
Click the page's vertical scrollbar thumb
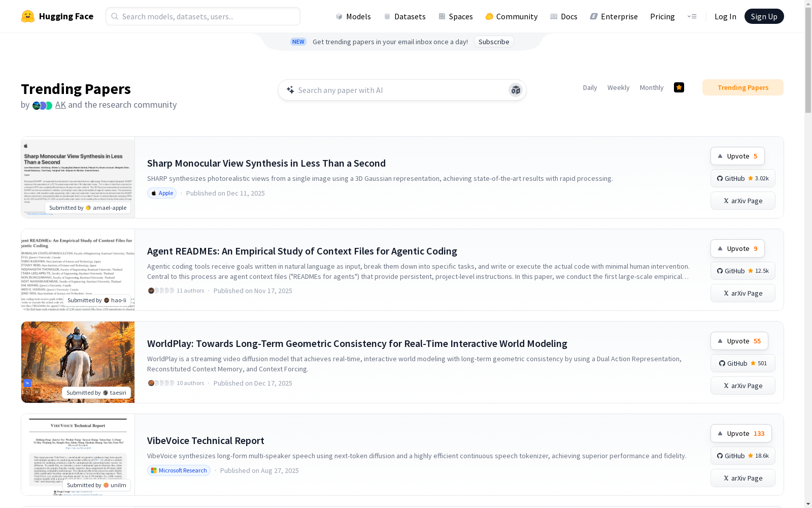tap(808, 60)
